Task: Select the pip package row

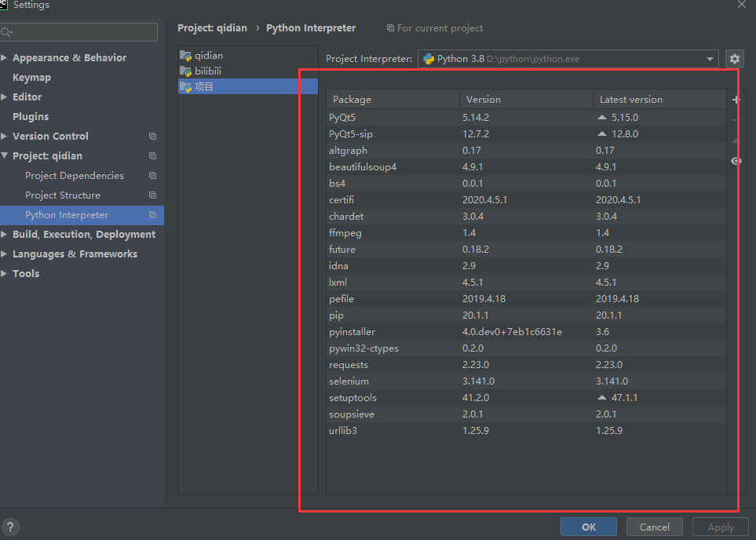Action: [527, 316]
